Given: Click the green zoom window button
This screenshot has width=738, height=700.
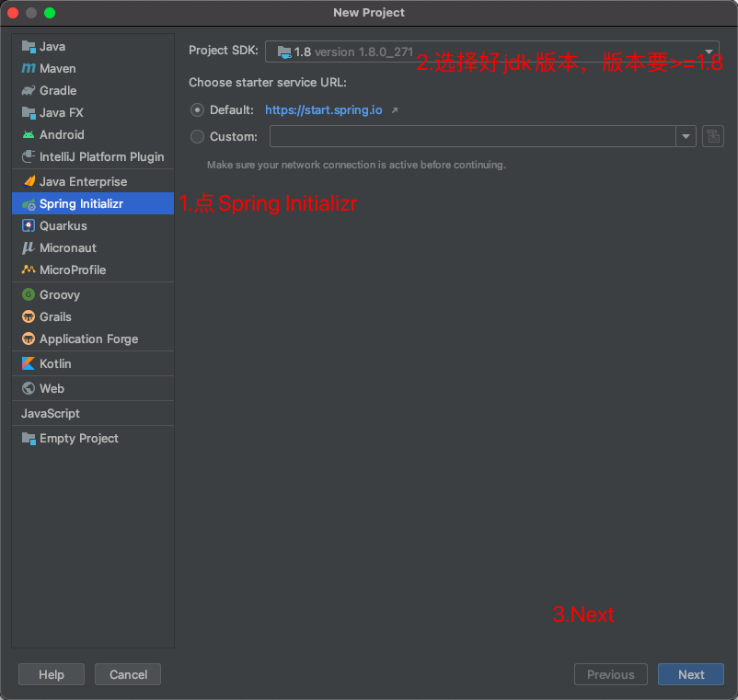Looking at the screenshot, I should coord(50,13).
